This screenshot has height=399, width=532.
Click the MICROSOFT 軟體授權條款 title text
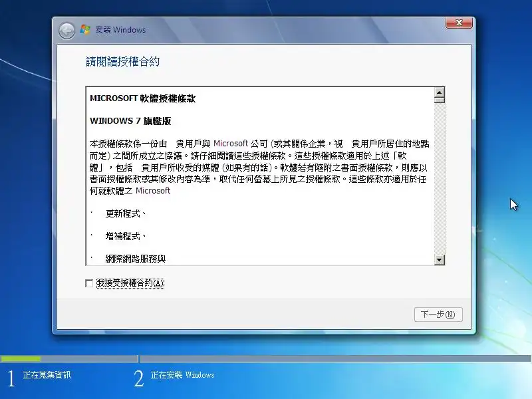point(142,98)
